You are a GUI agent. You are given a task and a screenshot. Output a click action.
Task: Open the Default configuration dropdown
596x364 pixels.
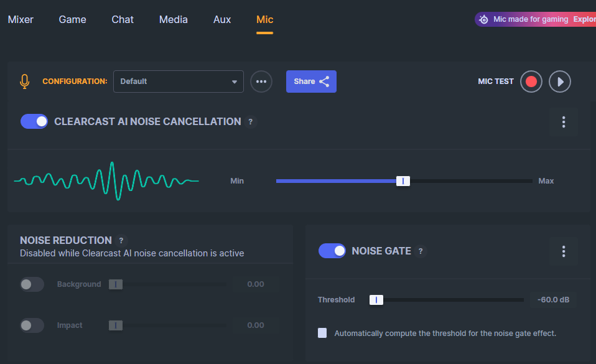click(178, 82)
